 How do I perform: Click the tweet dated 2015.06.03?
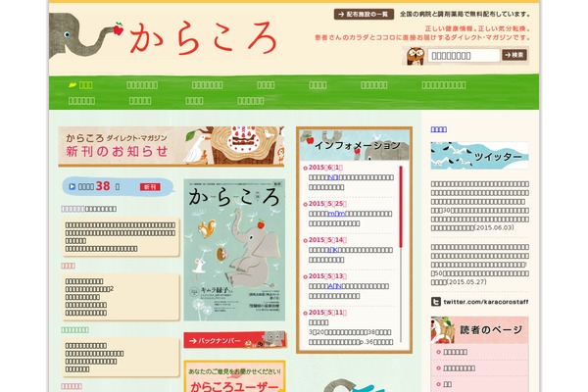point(479,206)
